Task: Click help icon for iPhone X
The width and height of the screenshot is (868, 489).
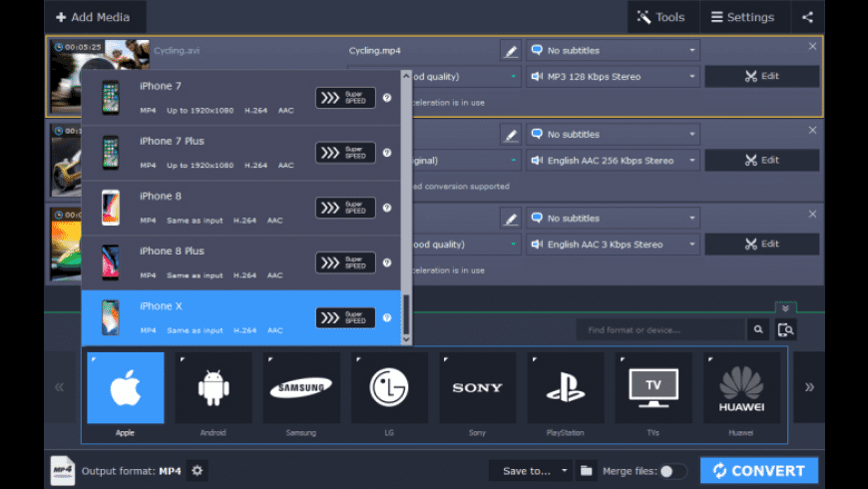Action: pyautogui.click(x=387, y=318)
